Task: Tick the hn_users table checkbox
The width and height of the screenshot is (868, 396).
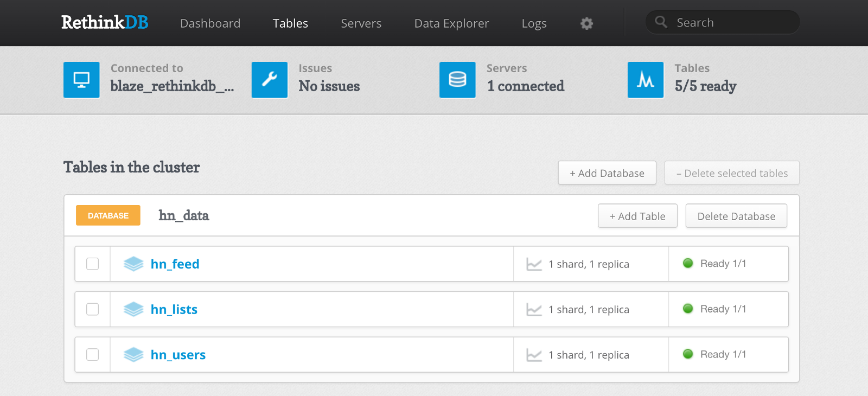Action: coord(93,355)
